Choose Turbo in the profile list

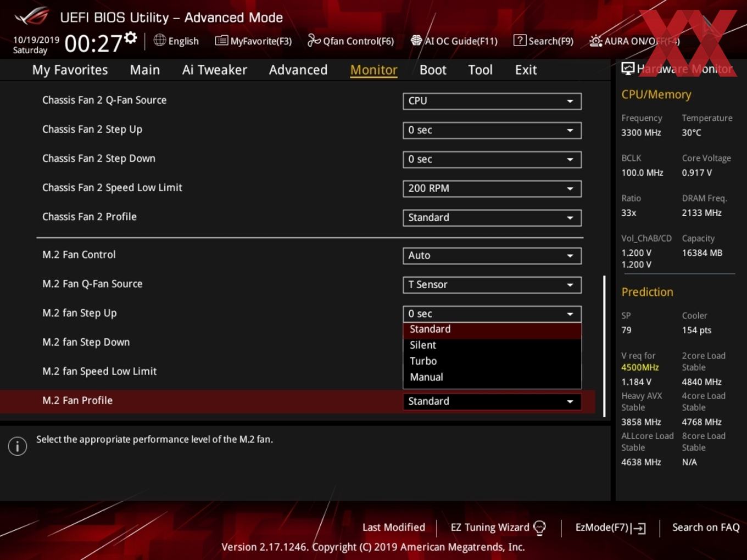pyautogui.click(x=492, y=361)
